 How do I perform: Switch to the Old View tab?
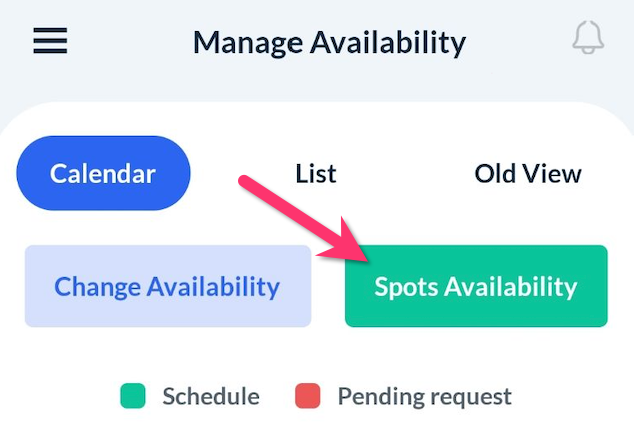528,173
